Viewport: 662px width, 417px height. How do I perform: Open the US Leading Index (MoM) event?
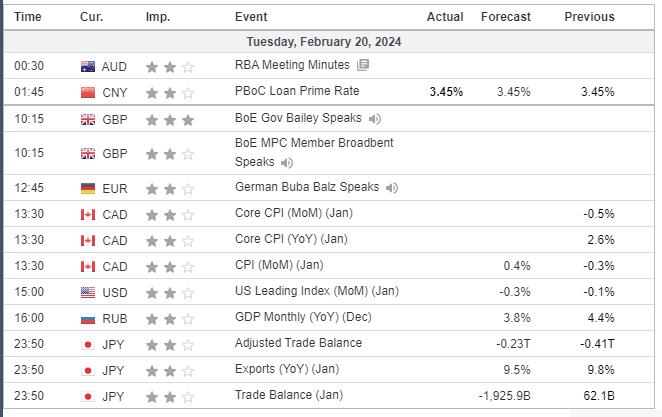(316, 291)
